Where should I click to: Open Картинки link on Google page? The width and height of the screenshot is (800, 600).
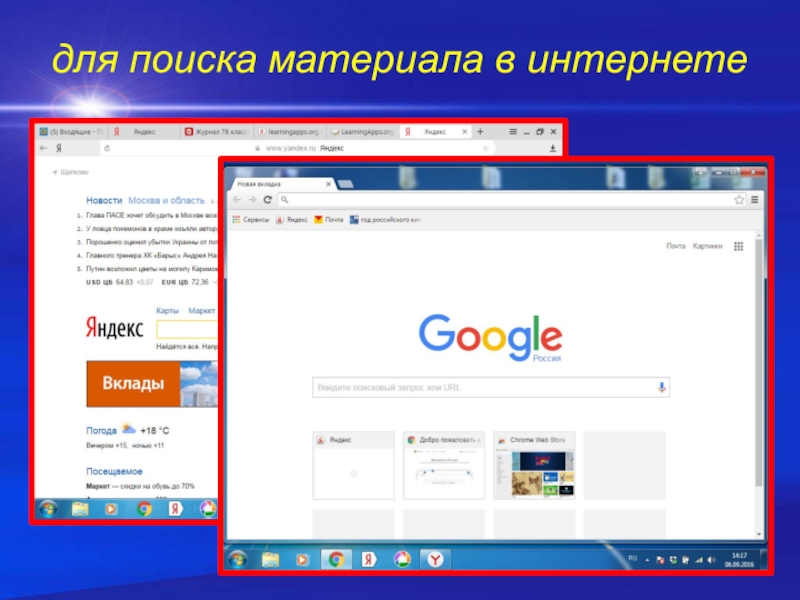click(707, 246)
